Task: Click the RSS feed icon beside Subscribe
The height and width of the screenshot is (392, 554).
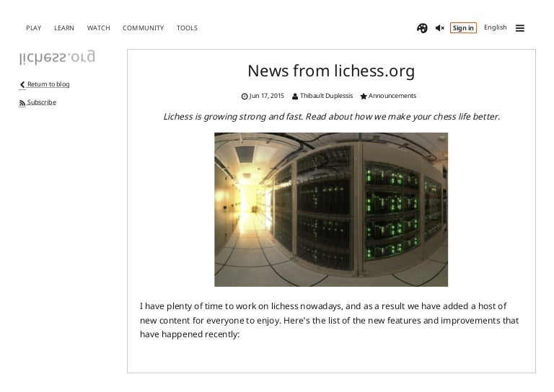Action: [x=22, y=103]
